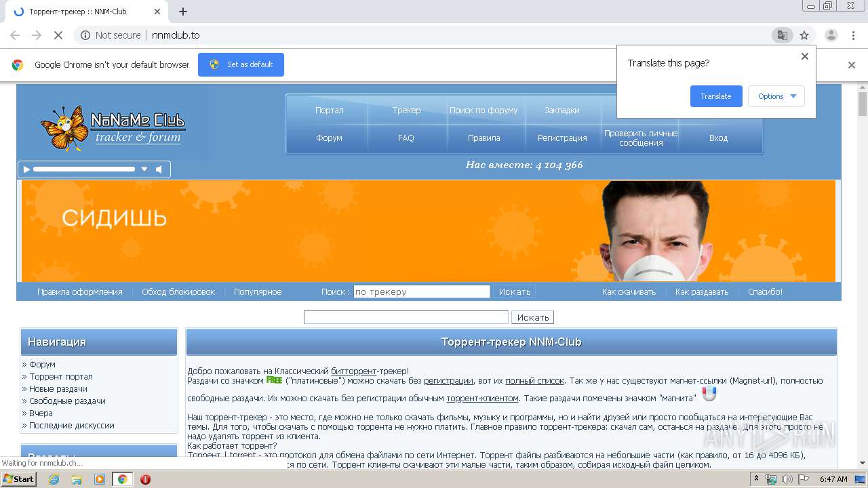This screenshot has height=488, width=868.
Task: Click the audio player progress bar
Action: [x=84, y=169]
